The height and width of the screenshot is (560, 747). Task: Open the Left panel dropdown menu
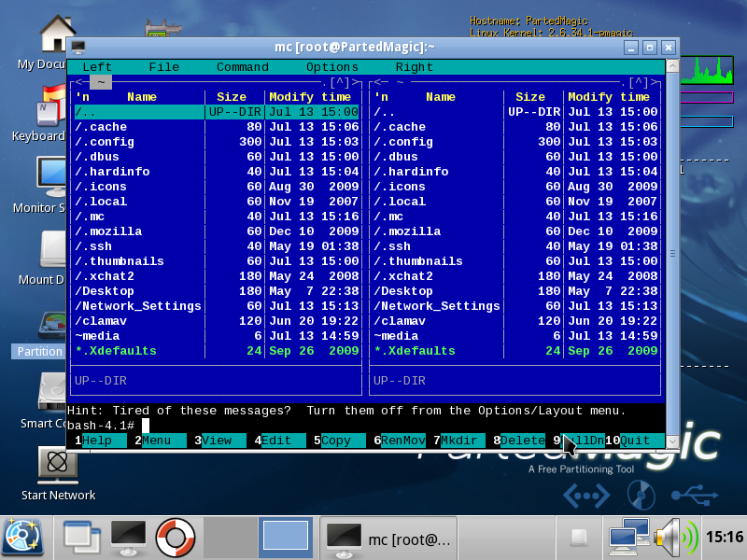(97, 67)
